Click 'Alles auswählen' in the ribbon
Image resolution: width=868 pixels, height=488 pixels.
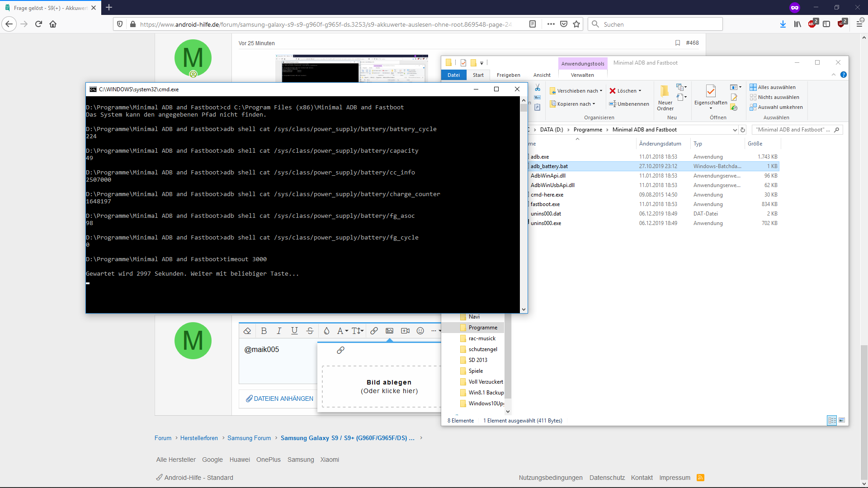point(773,87)
